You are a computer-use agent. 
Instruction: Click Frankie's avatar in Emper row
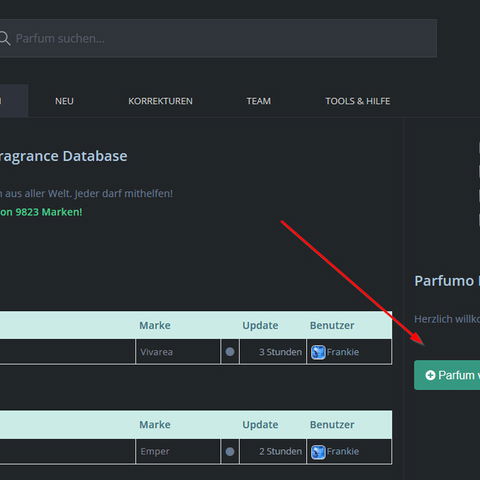coord(318,452)
